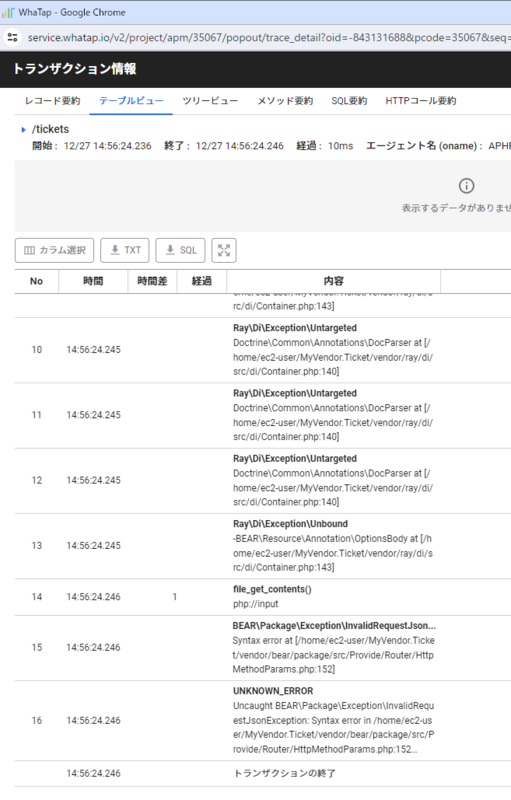The height and width of the screenshot is (800, 511).
Task: Click the info circle icon
Action: pyautogui.click(x=466, y=186)
